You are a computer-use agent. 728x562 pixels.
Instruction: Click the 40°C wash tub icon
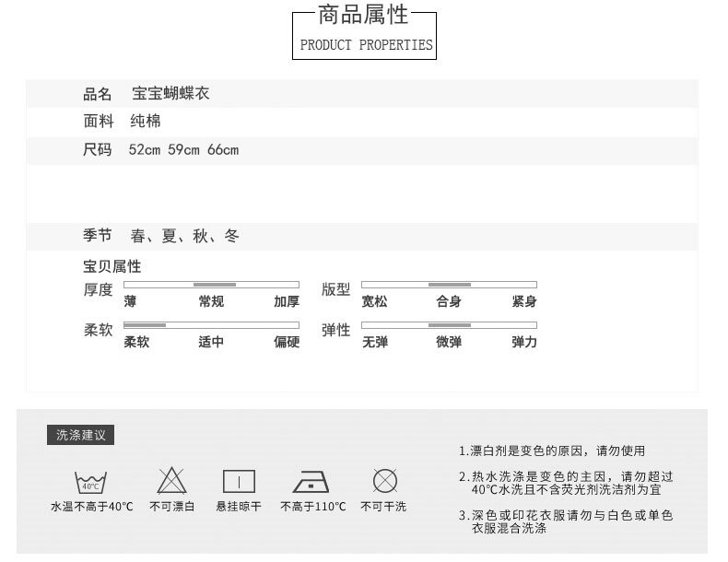[90, 482]
